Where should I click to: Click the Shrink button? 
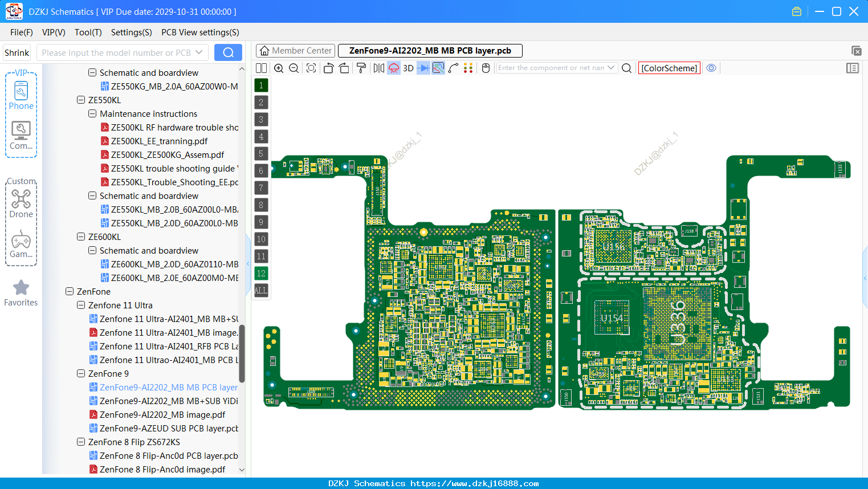click(x=17, y=52)
